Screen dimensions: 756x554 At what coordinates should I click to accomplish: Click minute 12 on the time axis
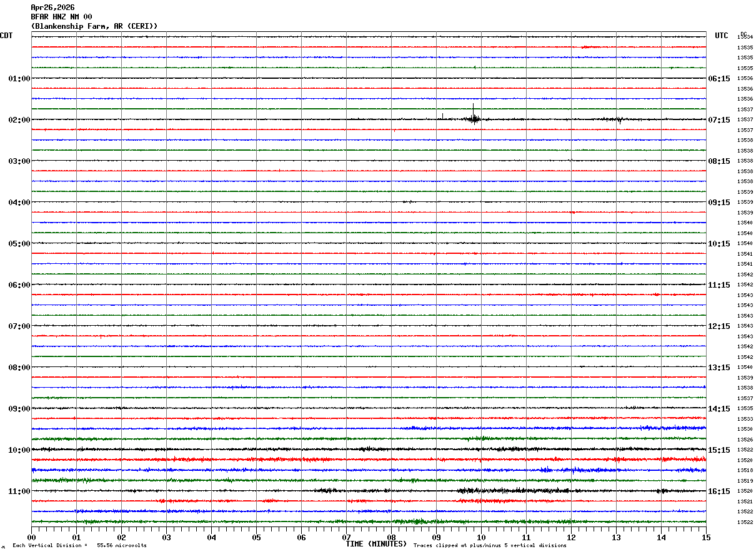click(x=571, y=537)
